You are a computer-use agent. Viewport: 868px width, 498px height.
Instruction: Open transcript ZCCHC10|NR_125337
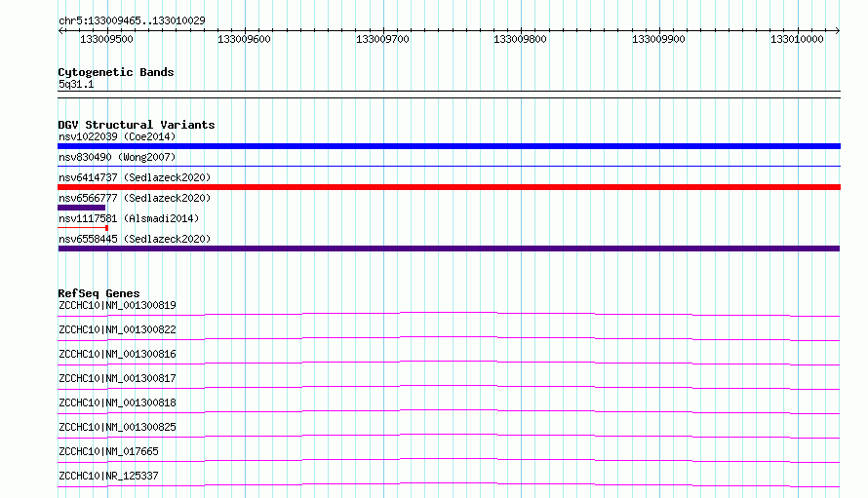point(108,476)
